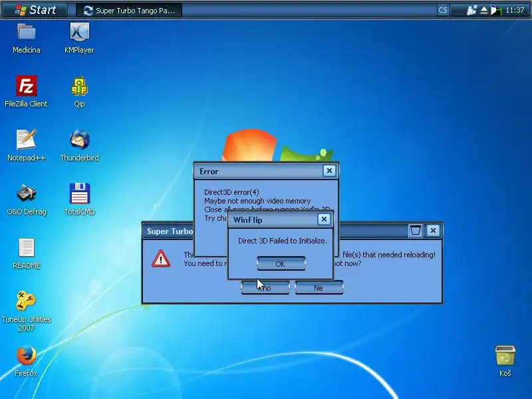Click the CS language indicator

pos(442,10)
